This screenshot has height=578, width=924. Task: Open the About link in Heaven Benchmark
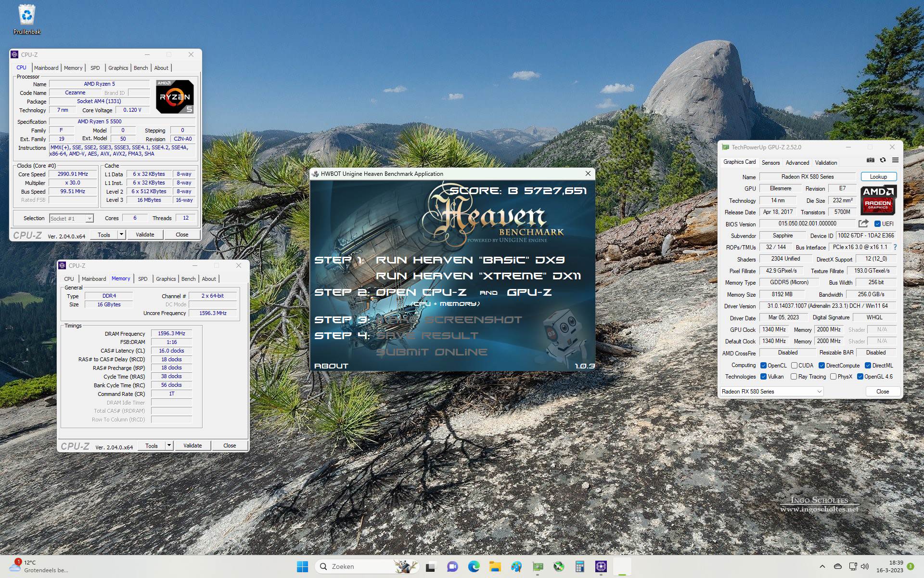(331, 366)
